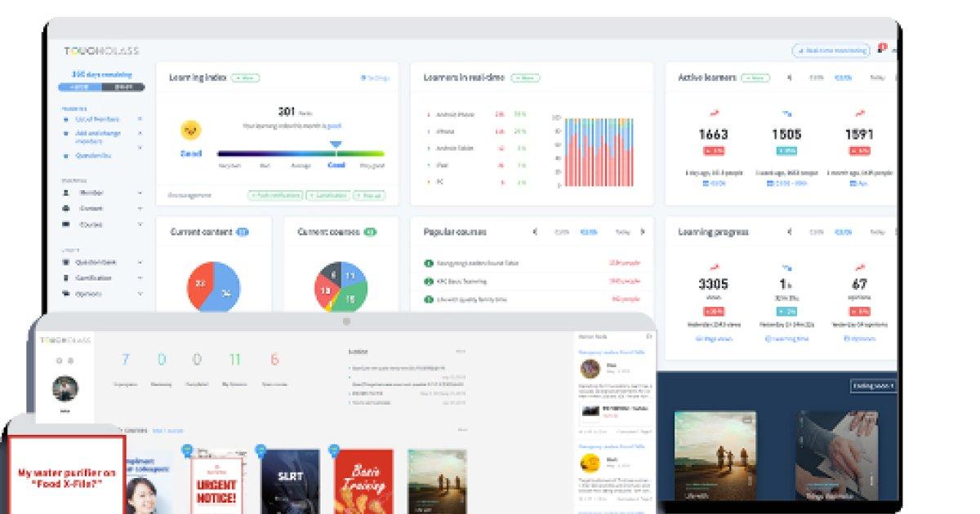
Task: Click the third-ranked popular course row
Action: point(532,299)
